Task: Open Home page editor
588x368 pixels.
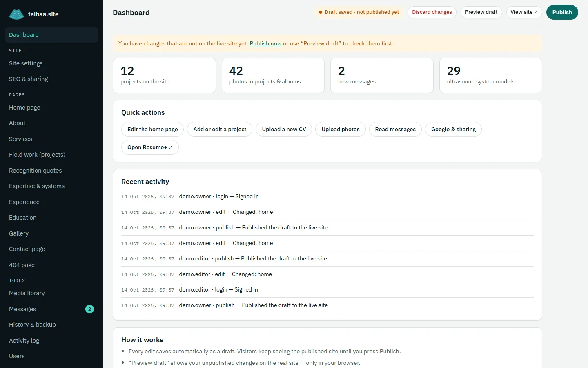Action: pos(51,108)
